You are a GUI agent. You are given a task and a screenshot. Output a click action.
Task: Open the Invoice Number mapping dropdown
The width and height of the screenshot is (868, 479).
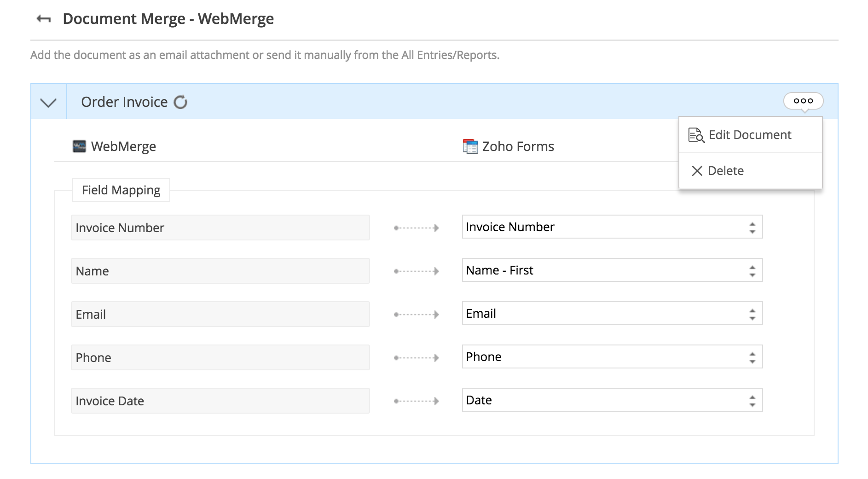(612, 227)
